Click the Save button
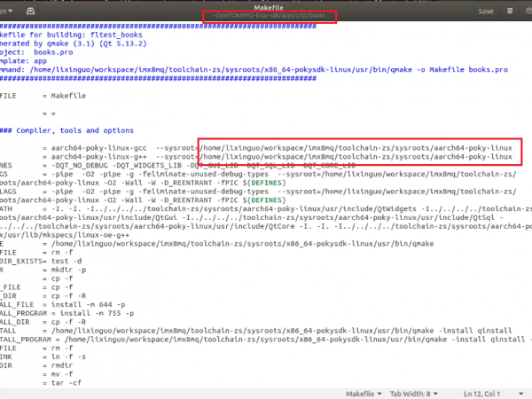The height and width of the screenshot is (399, 532). 486,12
